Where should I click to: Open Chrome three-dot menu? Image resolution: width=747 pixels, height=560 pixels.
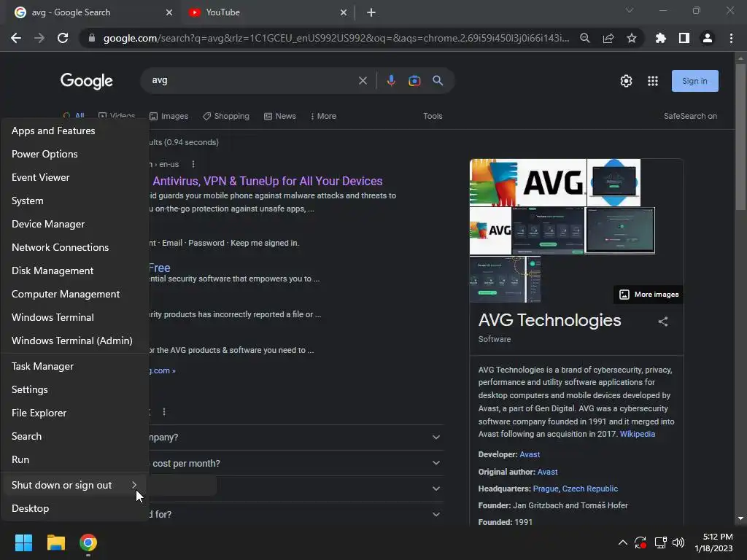[731, 38]
